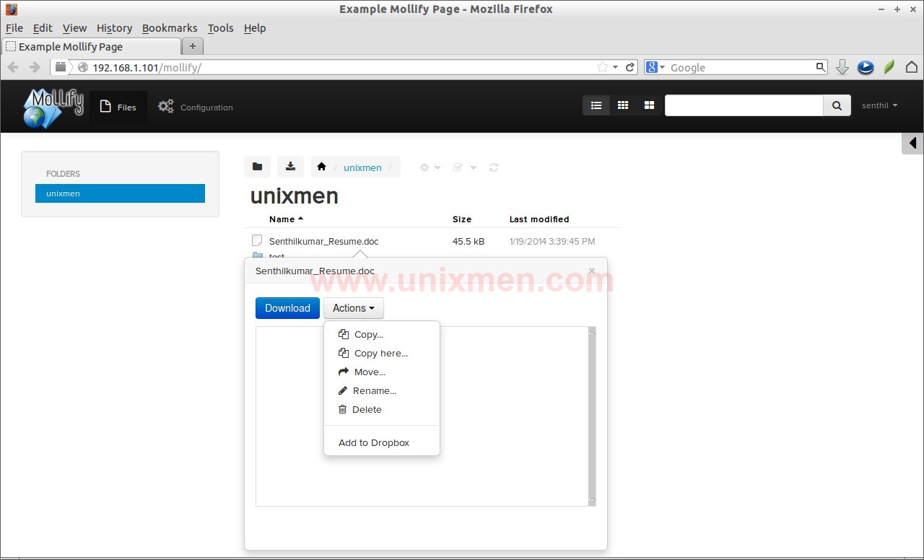Switch to list view
Image resolution: width=924 pixels, height=560 pixels.
596,105
